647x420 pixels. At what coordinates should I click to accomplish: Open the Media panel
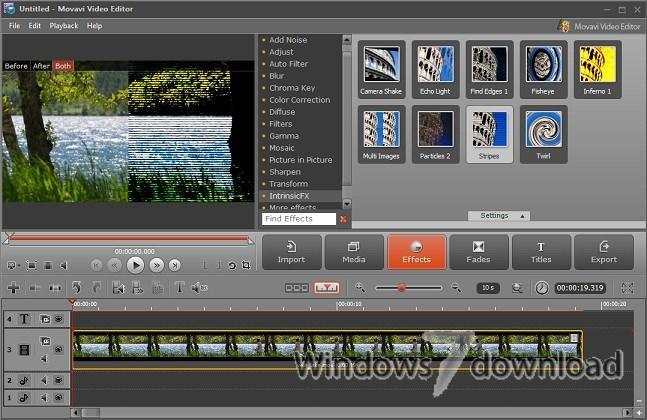tap(354, 252)
